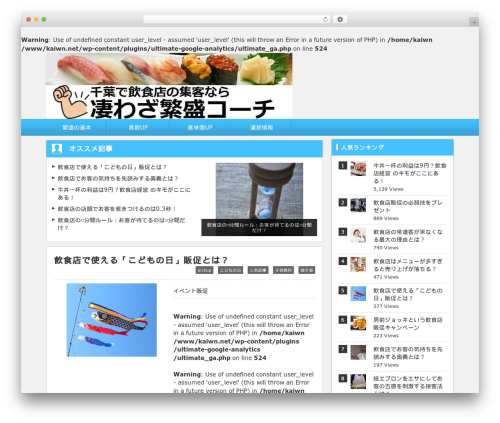The height and width of the screenshot is (423, 500).
Task: Open the 運営情報 menu item
Action: click(x=262, y=127)
